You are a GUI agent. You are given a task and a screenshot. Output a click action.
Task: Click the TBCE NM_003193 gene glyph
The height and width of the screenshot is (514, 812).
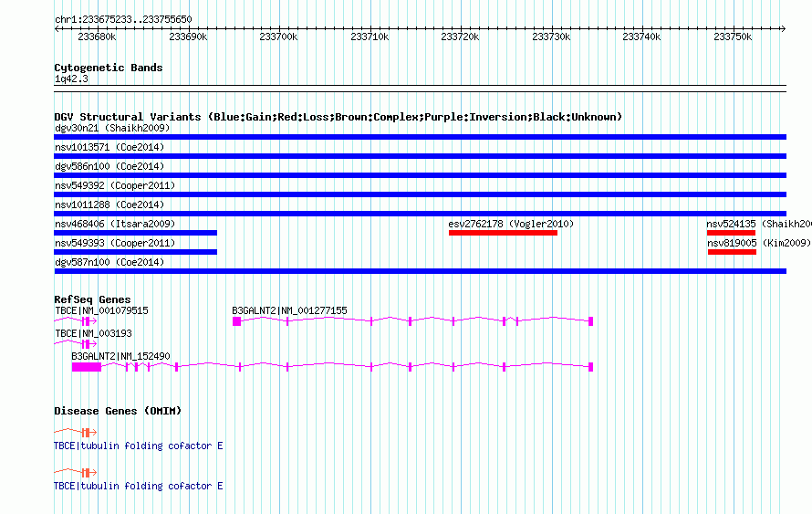76,344
